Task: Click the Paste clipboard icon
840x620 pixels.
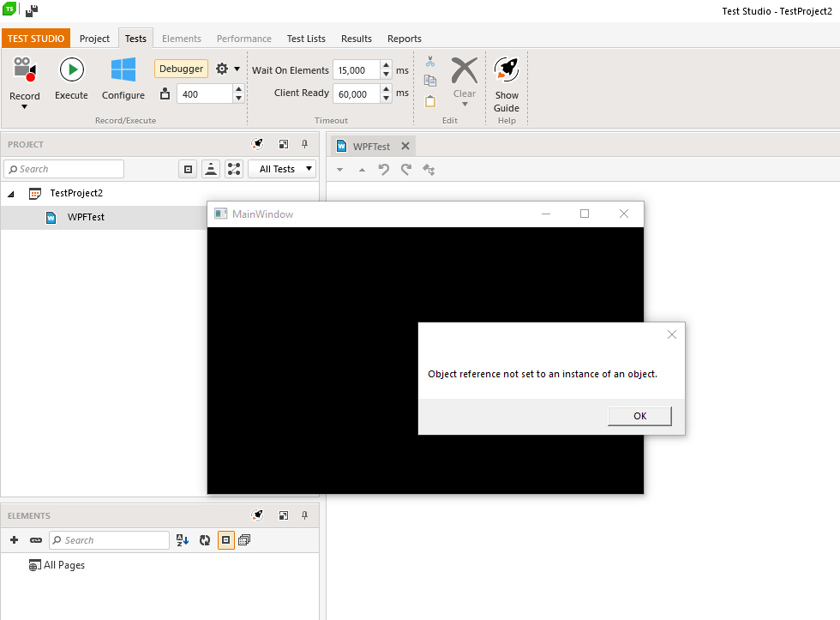Action: (x=430, y=101)
